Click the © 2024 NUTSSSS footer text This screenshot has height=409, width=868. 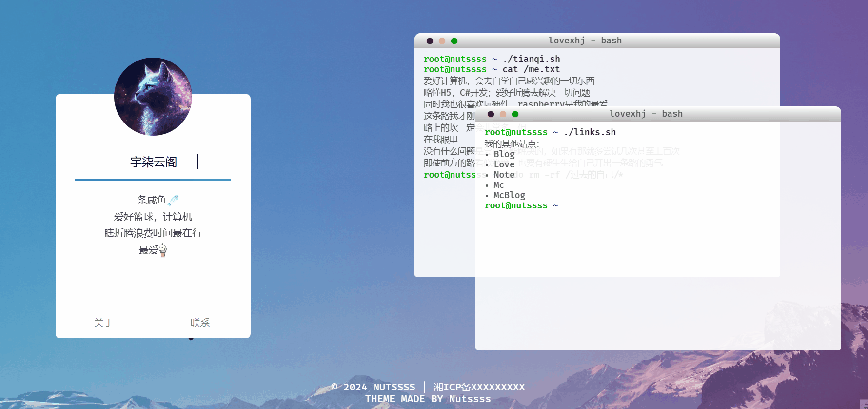373,387
